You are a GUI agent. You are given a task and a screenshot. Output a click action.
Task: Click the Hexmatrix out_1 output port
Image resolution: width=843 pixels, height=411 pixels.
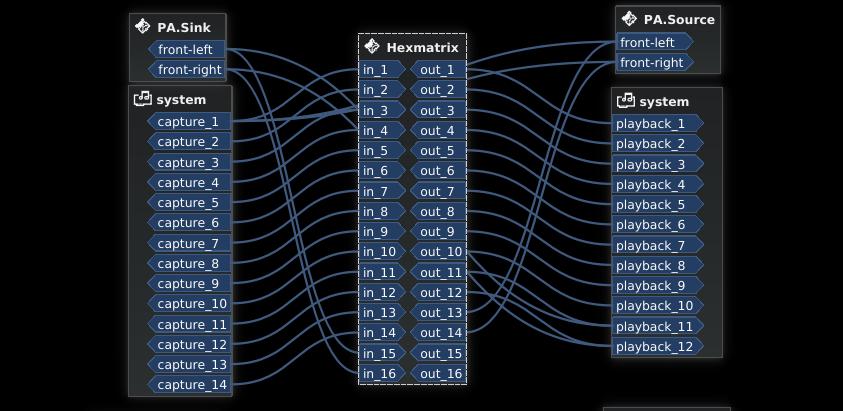[x=438, y=70]
